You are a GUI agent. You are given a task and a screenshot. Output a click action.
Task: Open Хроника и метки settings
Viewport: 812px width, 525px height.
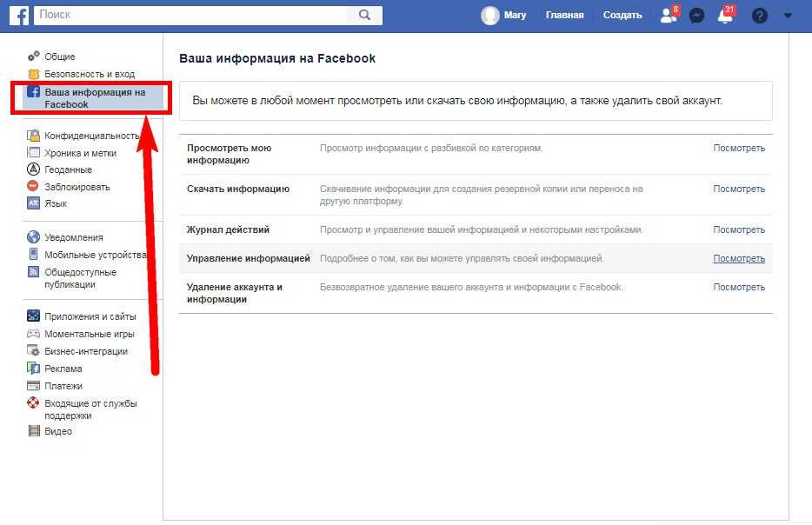pyautogui.click(x=80, y=153)
